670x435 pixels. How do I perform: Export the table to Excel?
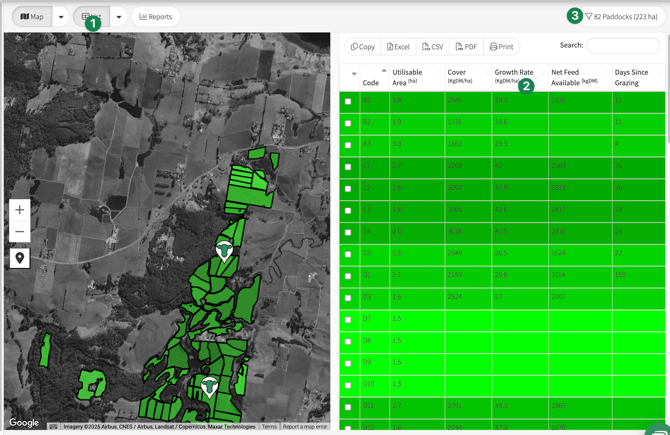coord(398,47)
